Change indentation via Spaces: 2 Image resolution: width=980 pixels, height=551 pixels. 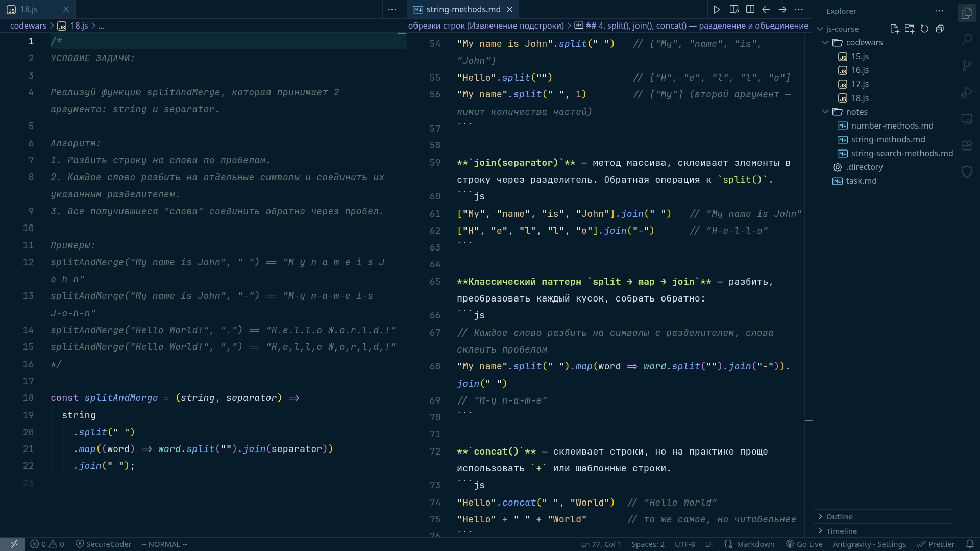click(648, 544)
